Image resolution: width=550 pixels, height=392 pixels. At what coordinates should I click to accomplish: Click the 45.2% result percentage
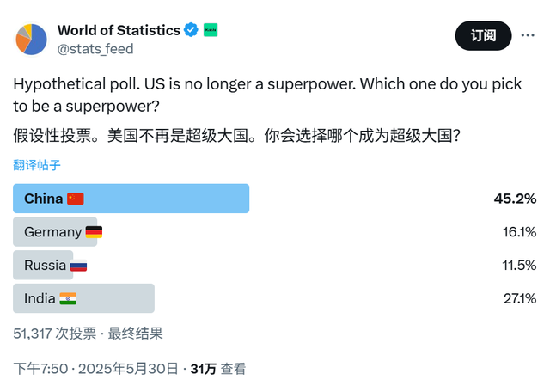click(x=515, y=199)
